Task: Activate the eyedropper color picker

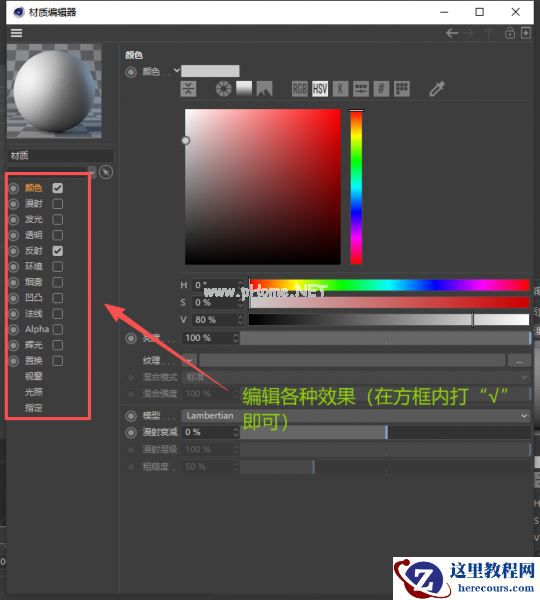Action: [437, 89]
